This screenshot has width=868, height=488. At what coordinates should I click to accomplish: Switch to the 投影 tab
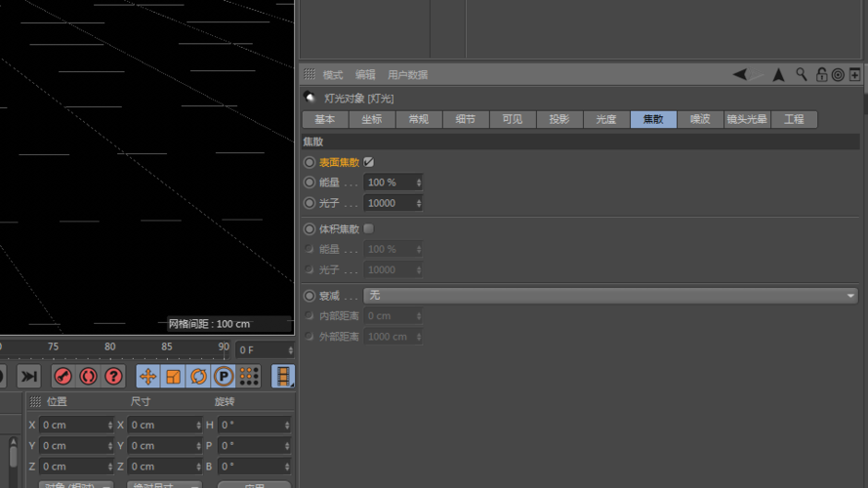tap(558, 119)
